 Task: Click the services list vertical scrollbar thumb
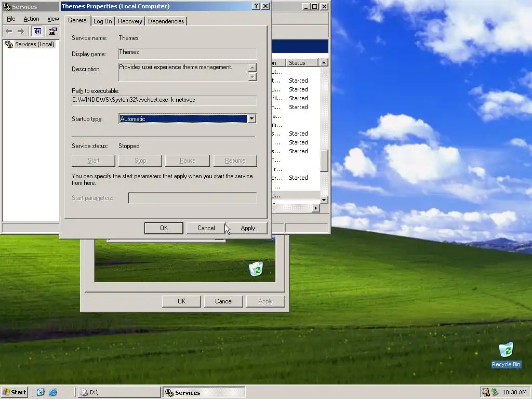(x=324, y=161)
